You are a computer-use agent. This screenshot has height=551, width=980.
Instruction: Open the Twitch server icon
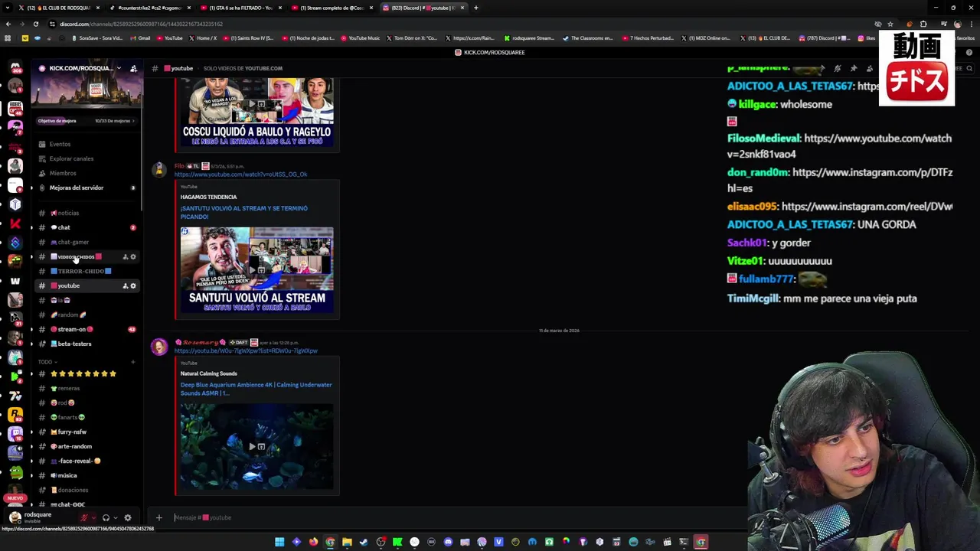[15, 434]
